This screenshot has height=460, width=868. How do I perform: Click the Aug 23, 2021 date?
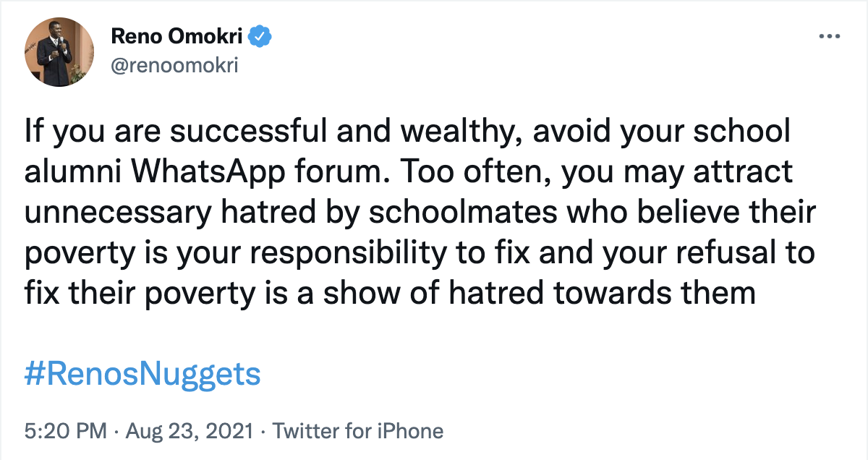point(189,432)
